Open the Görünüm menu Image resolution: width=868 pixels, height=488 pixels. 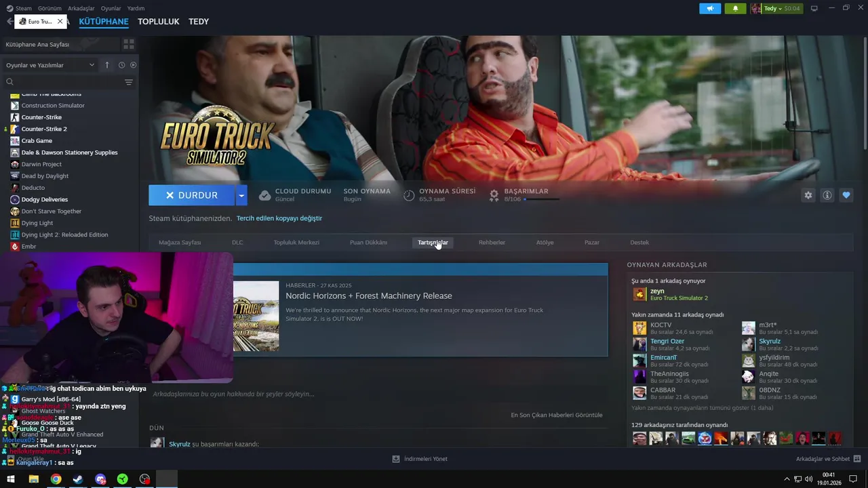50,9
